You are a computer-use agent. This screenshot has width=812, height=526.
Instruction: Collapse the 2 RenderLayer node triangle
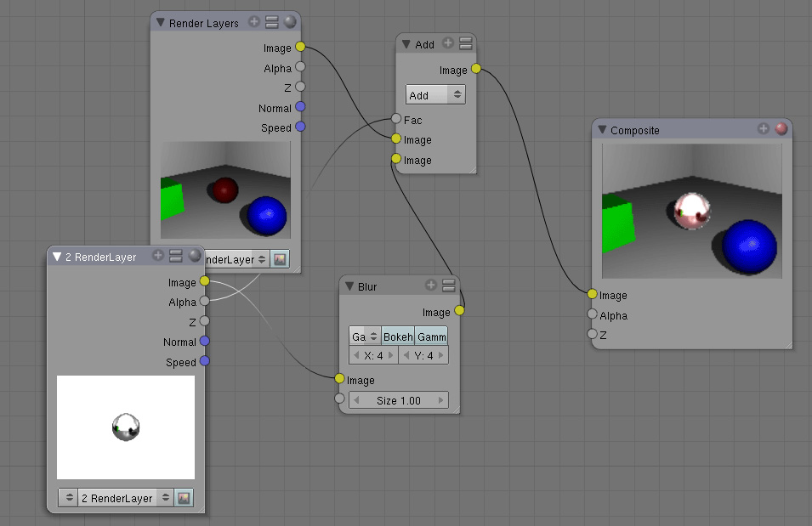pyautogui.click(x=57, y=257)
